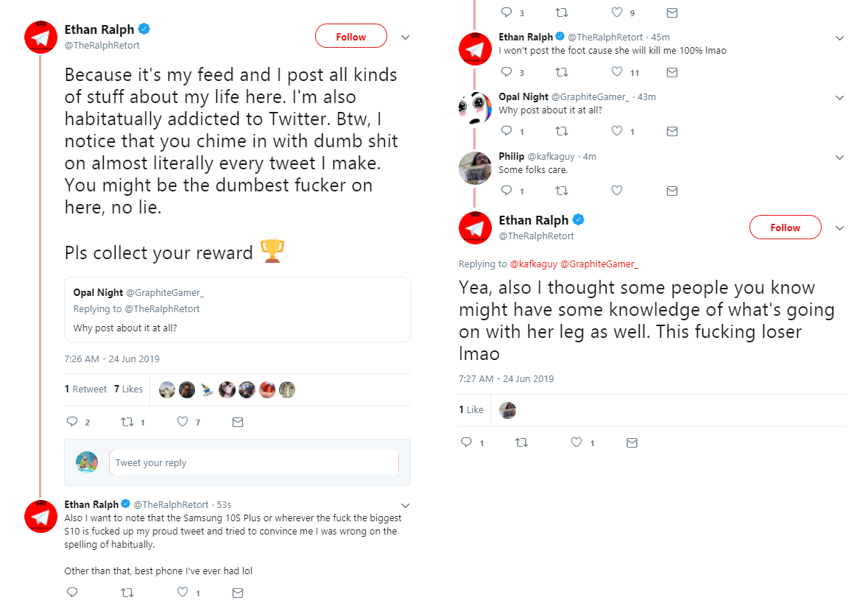Viewport: 868px width, 600px height.
Task: Like the 'won't post the foot' tweet
Action: click(x=617, y=72)
